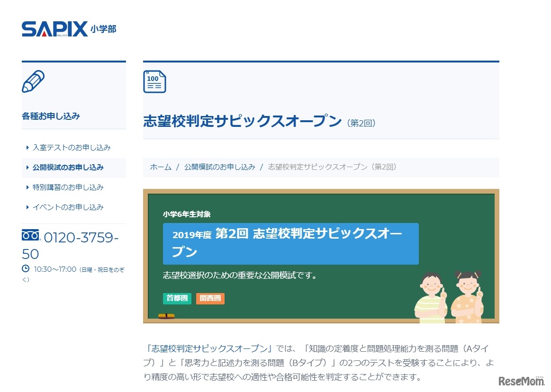
Task: Click the clock icon beside 10:30～17:00
Action: 26,269
